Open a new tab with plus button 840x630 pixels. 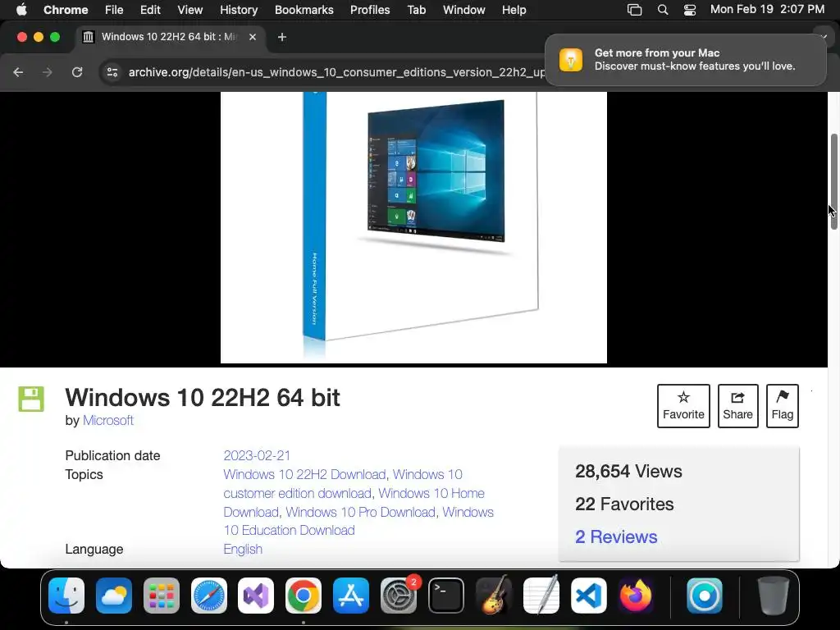[x=282, y=37]
